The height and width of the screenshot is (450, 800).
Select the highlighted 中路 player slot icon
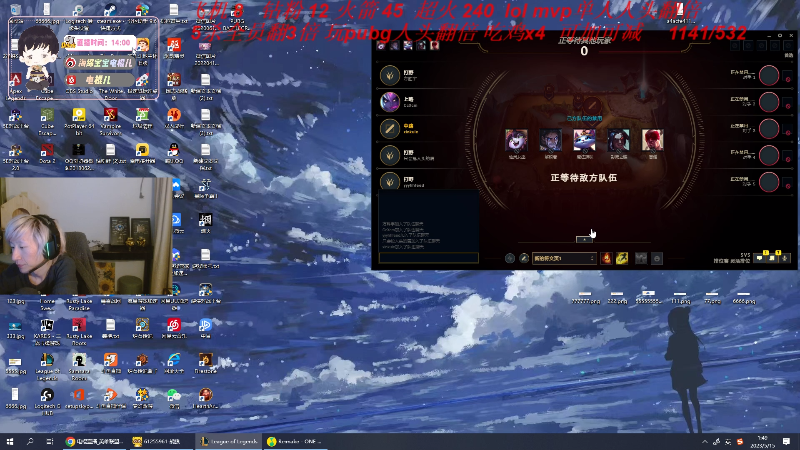(390, 129)
